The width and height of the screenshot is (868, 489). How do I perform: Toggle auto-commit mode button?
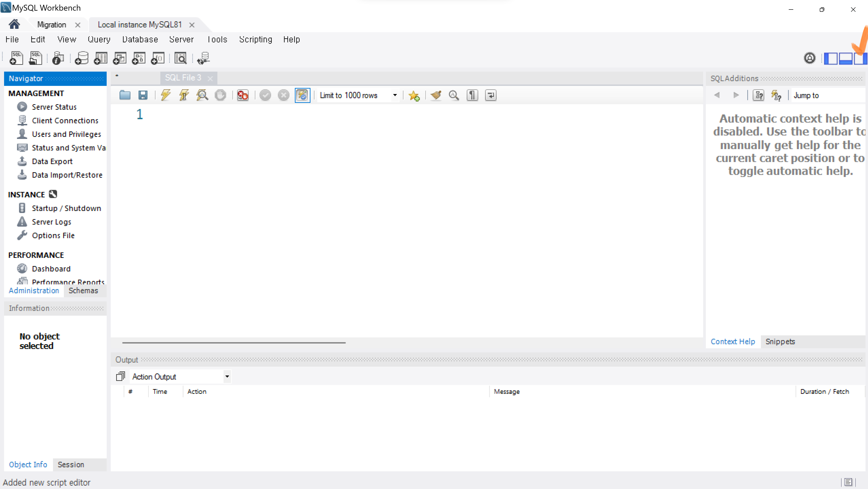coord(302,95)
